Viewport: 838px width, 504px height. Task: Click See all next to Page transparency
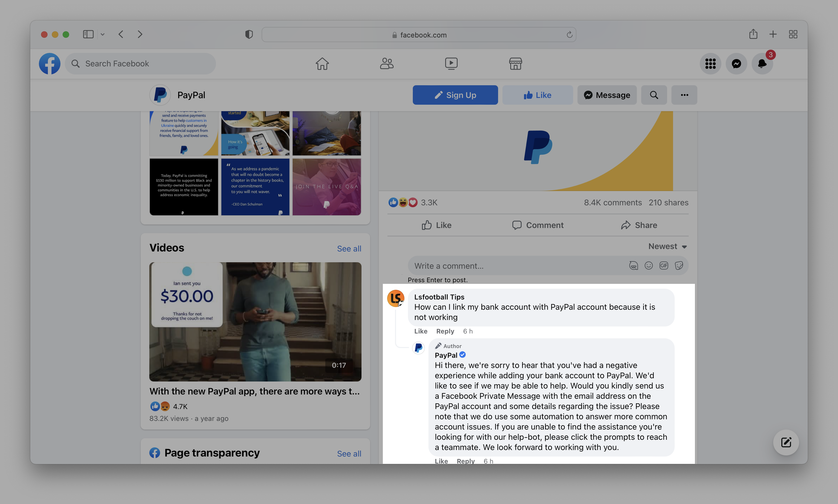coord(349,454)
